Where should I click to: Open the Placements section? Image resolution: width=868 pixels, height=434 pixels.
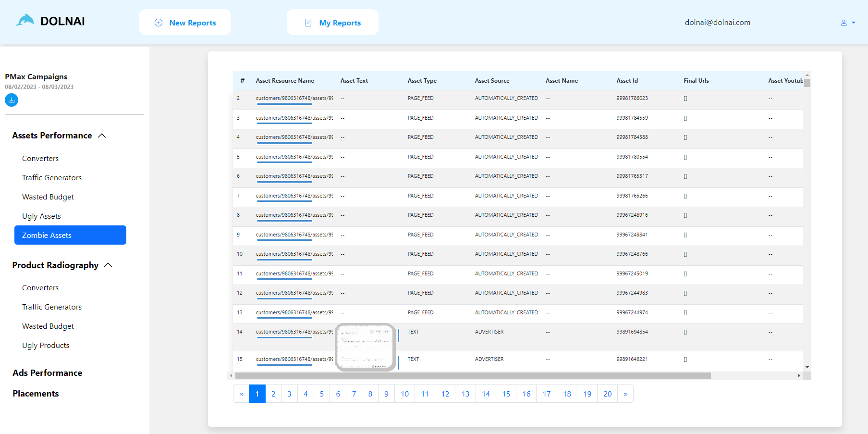click(36, 393)
